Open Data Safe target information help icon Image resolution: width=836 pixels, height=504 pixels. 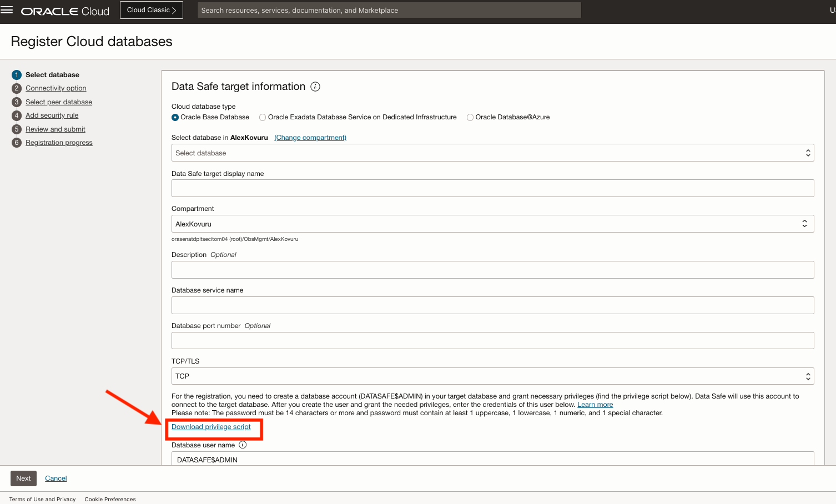pyautogui.click(x=315, y=87)
